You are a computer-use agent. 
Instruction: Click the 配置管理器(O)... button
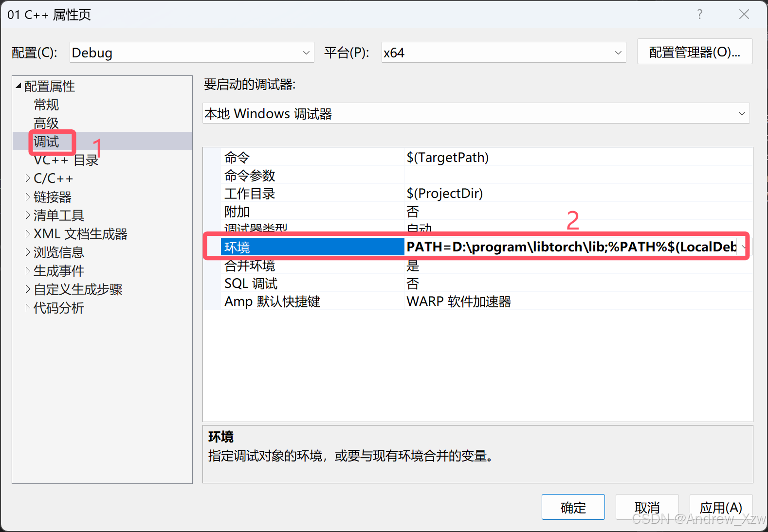click(695, 52)
